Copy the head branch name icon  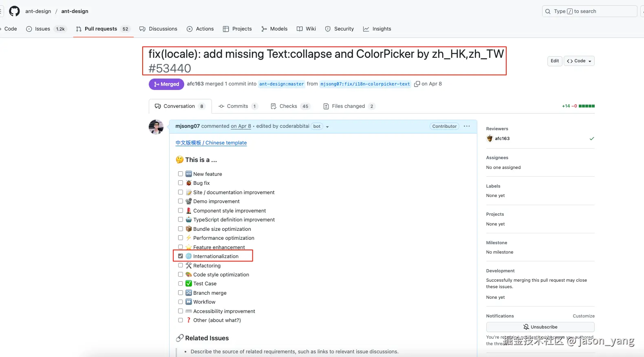tap(417, 84)
